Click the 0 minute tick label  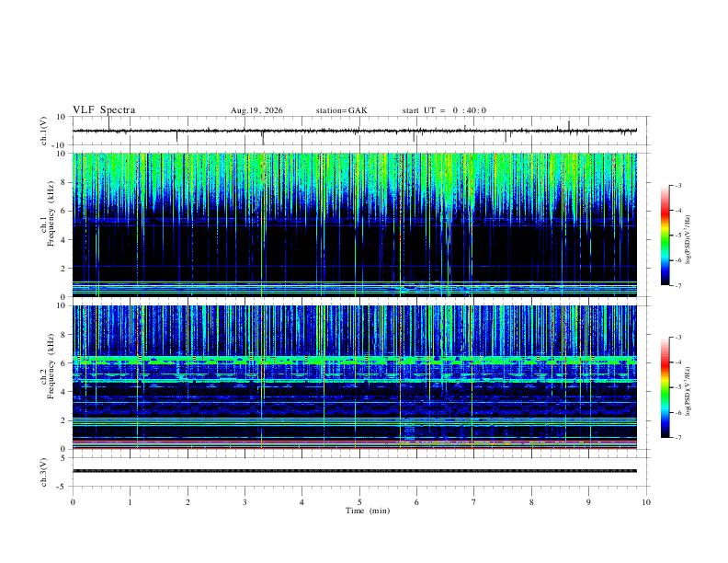click(73, 502)
